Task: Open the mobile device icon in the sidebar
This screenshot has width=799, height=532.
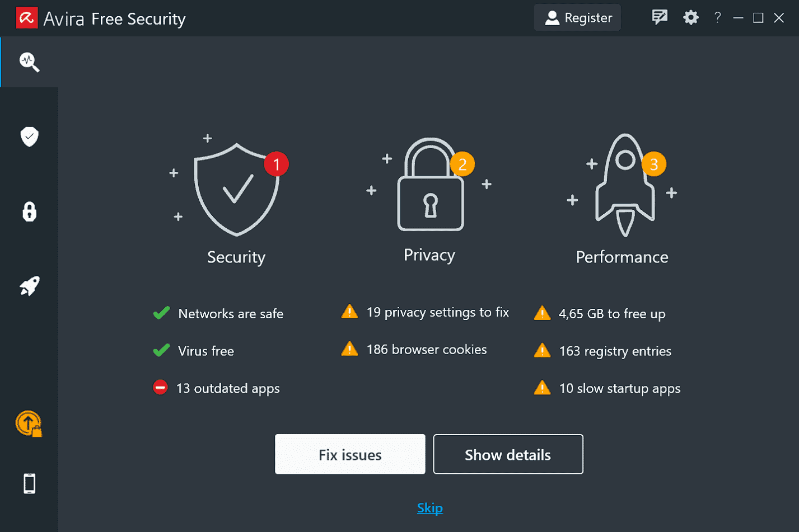Action: (x=29, y=483)
